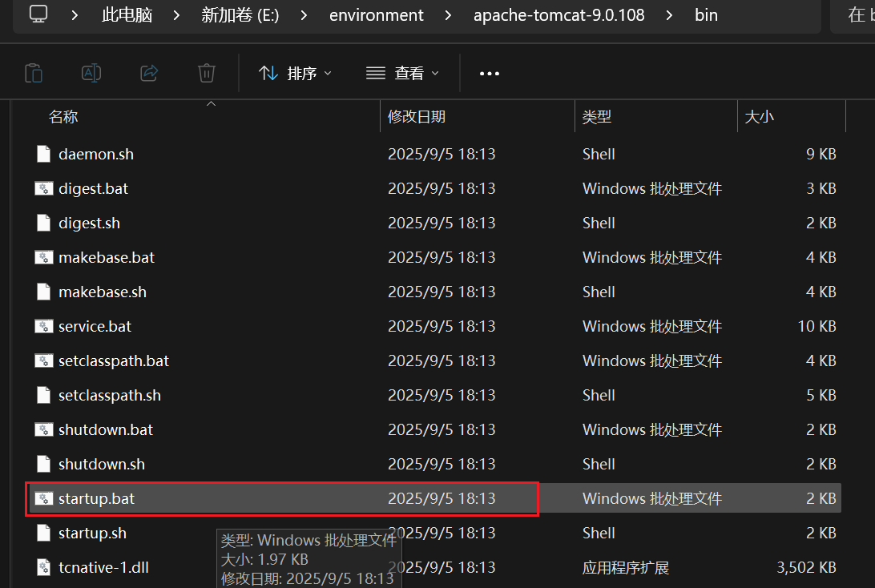Click the bin breadcrumb segment
Screen dimensions: 875x588
(x=706, y=15)
